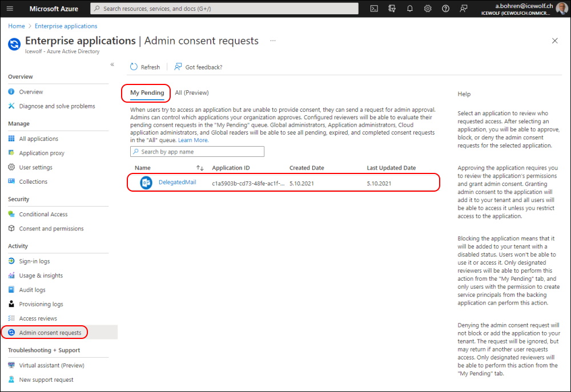Viewport: 571px width, 392px height.
Task: Select Admin consent requests in sidebar
Action: (50, 332)
